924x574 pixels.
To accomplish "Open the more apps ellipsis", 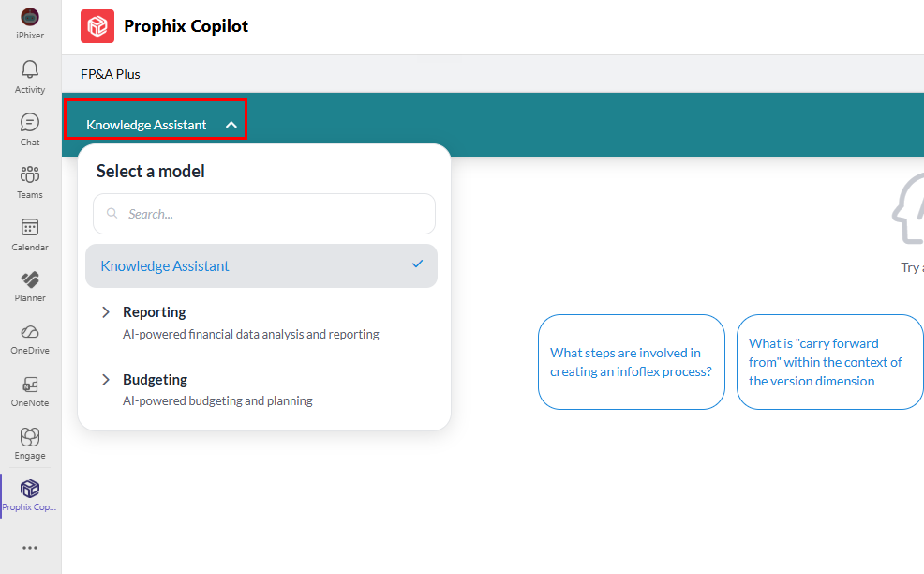I will [30, 548].
